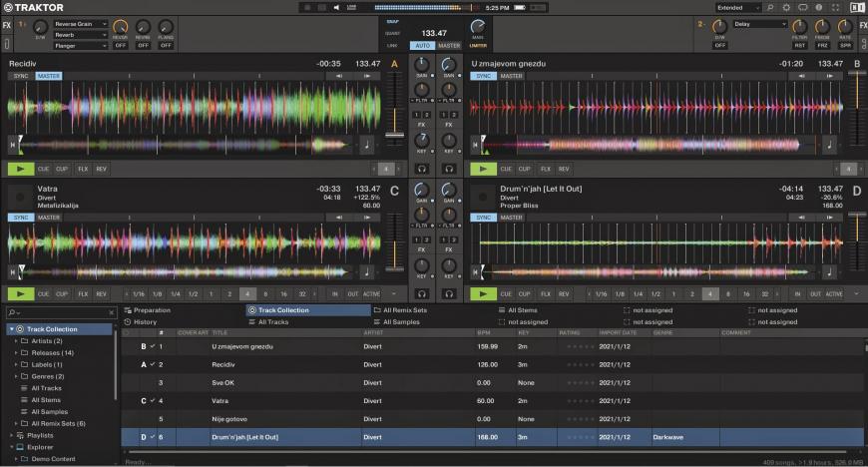Play deck A
The image size is (868, 467).
click(x=21, y=169)
